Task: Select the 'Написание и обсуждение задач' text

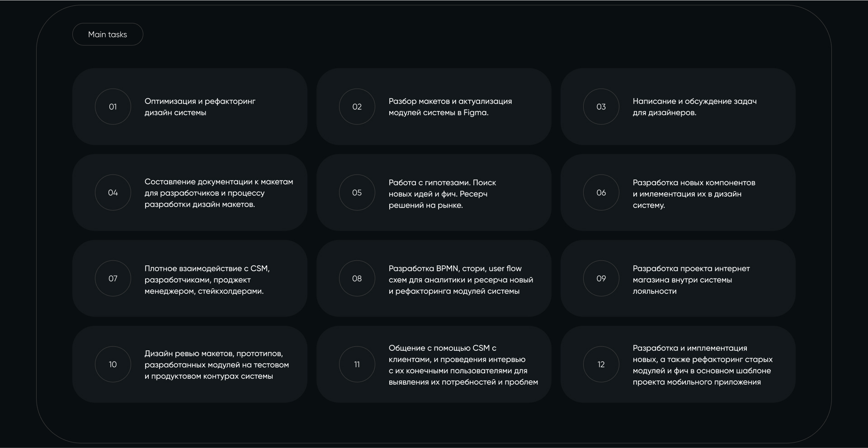Action: (694, 107)
